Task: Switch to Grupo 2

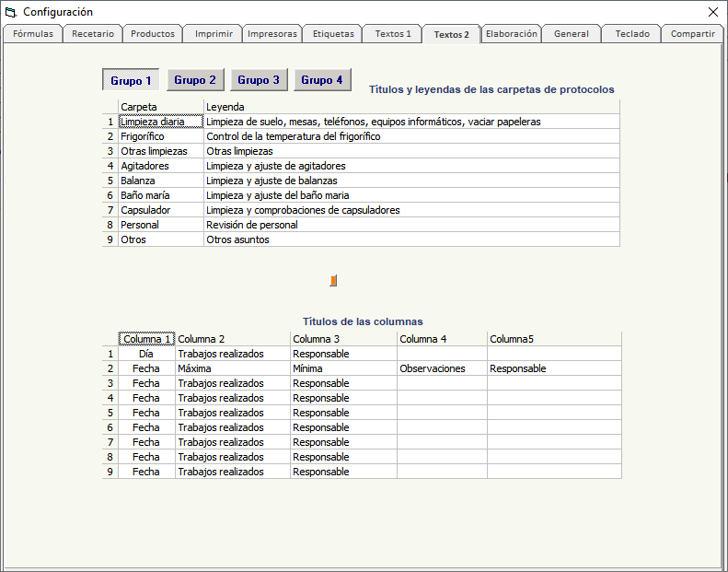Action: tap(195, 80)
